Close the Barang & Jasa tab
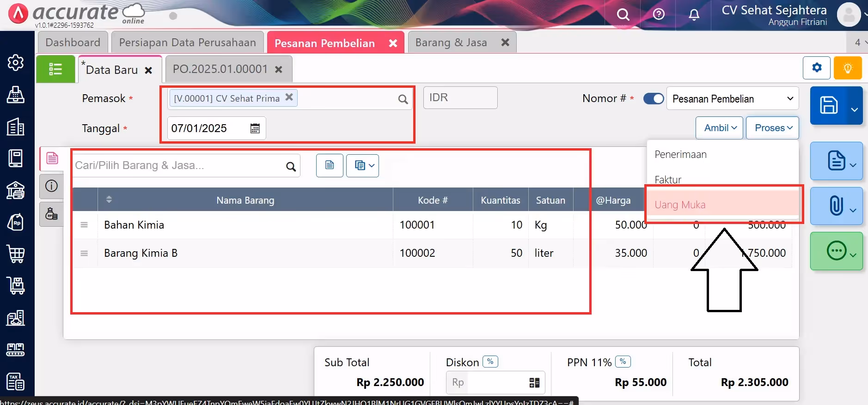The image size is (868, 405). click(505, 42)
